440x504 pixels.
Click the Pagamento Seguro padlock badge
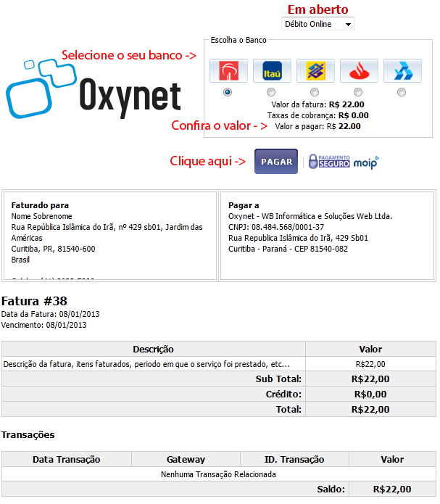[x=329, y=162]
